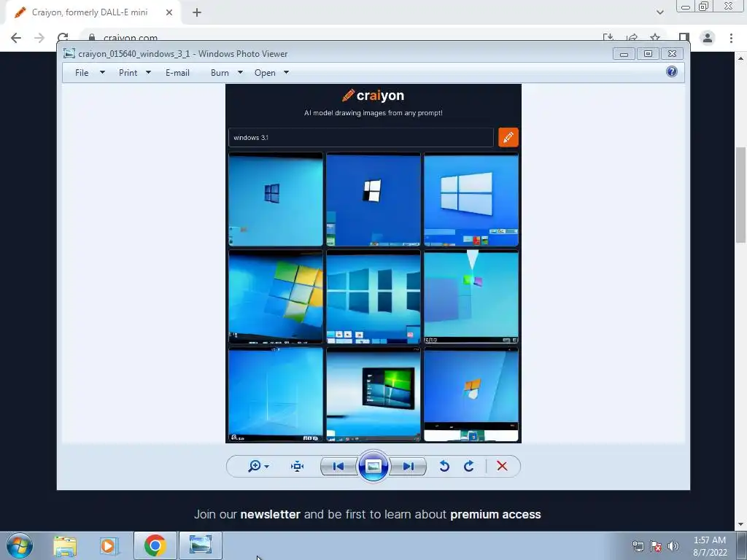The width and height of the screenshot is (747, 560).
Task: Expand the Open dropdown arrow
Action: click(x=286, y=72)
